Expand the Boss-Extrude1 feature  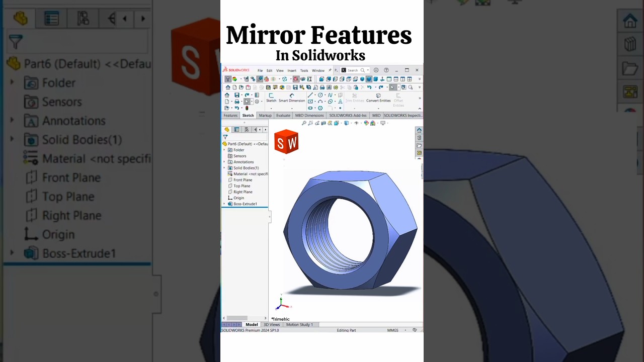[224, 204]
